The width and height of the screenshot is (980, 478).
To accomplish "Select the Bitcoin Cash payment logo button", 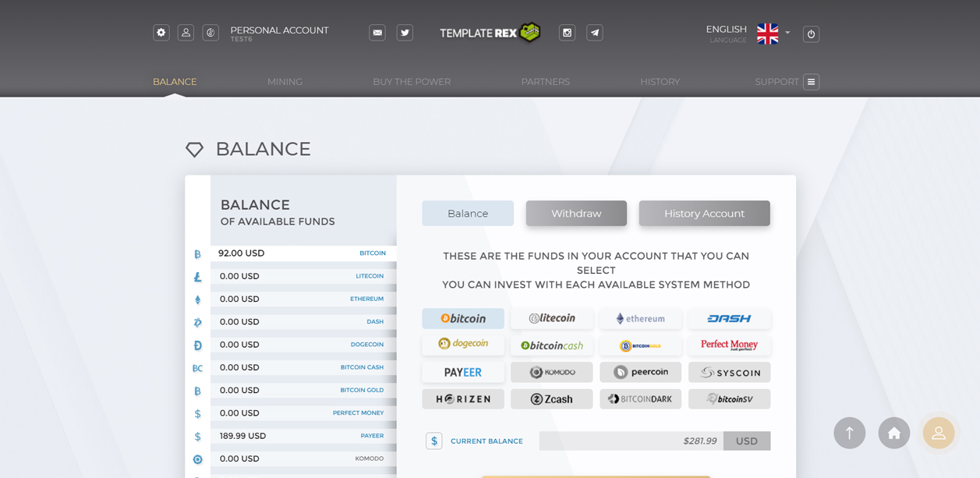I will point(552,345).
